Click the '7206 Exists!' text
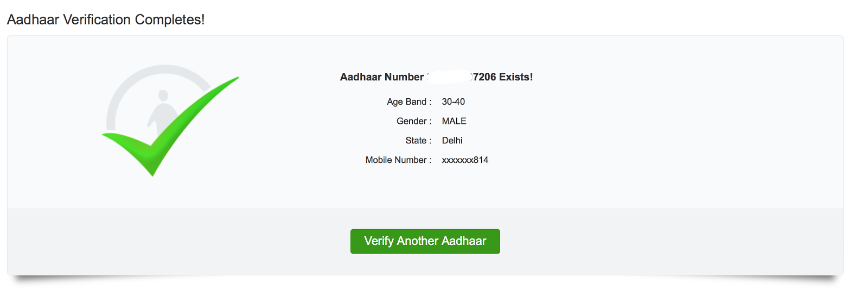 503,77
